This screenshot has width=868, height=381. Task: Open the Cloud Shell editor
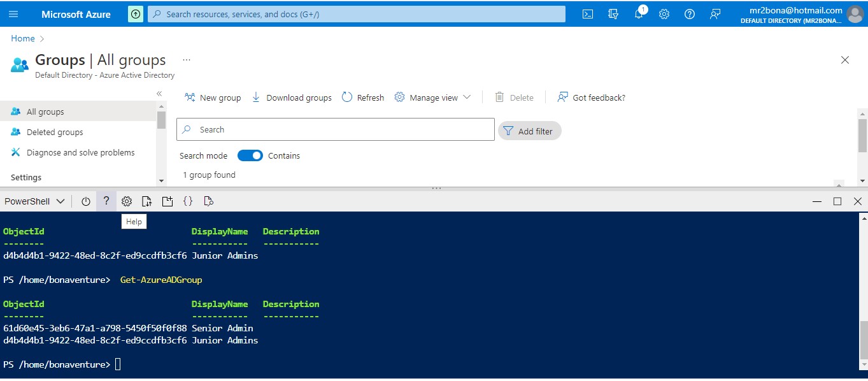tap(188, 201)
